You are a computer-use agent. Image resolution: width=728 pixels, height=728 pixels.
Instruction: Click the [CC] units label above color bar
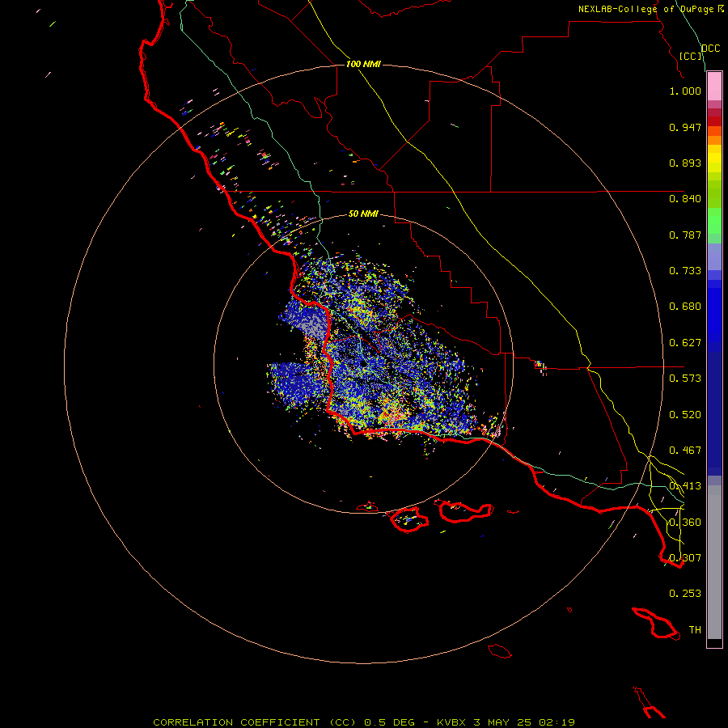(691, 56)
